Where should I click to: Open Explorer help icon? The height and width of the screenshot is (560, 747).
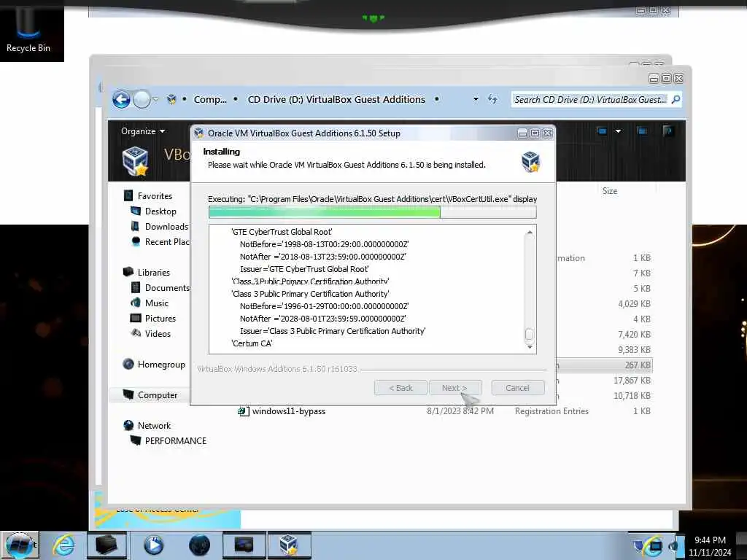(x=668, y=131)
